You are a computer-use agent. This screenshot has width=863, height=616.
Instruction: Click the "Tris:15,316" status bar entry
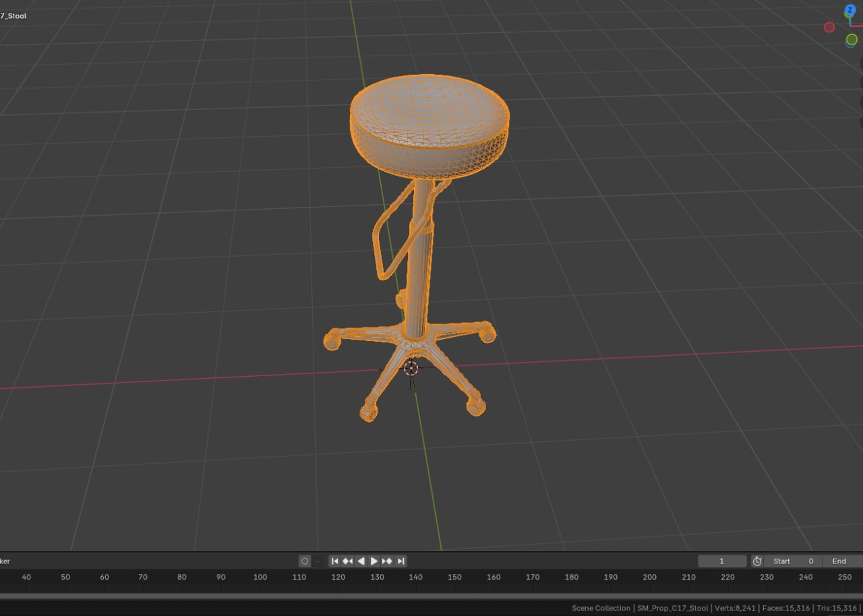coord(837,608)
